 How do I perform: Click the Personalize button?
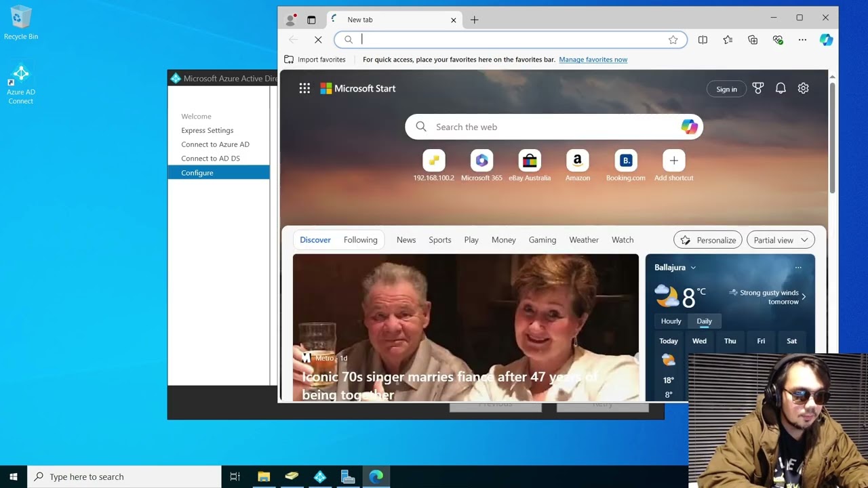pos(708,240)
